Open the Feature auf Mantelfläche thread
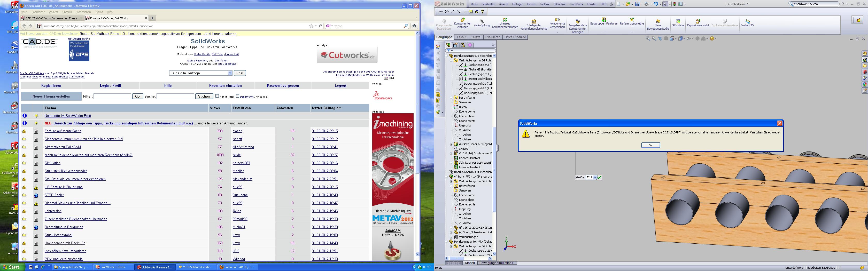This screenshot has width=868, height=271. (63, 131)
